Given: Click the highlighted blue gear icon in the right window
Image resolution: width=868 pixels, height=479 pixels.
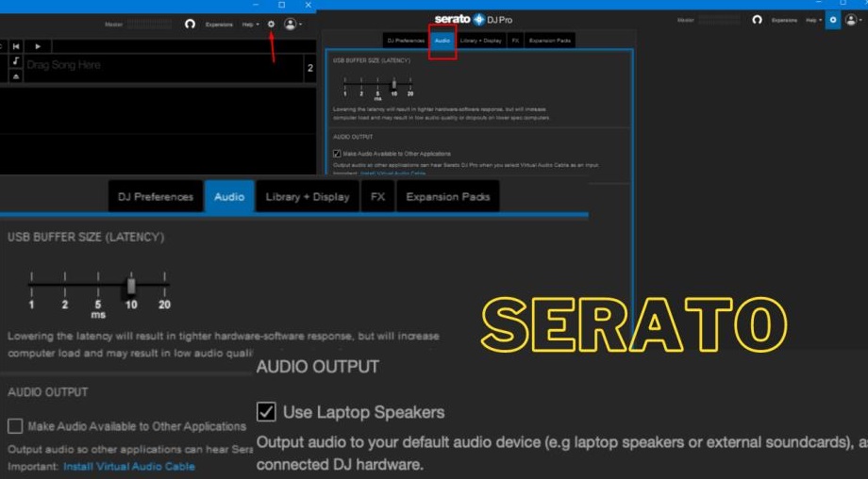Looking at the screenshot, I should pos(832,20).
